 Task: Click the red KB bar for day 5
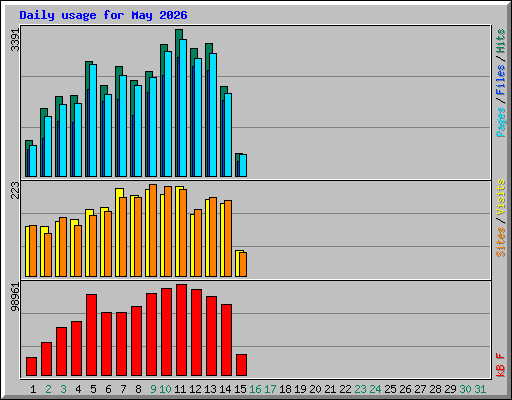click(x=91, y=335)
